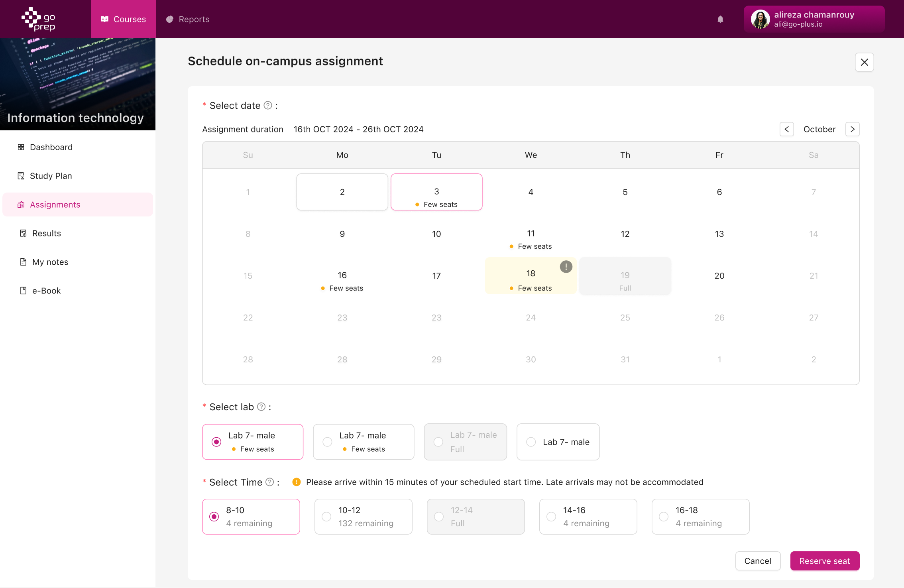Click the warning badge on date 18

click(x=566, y=267)
